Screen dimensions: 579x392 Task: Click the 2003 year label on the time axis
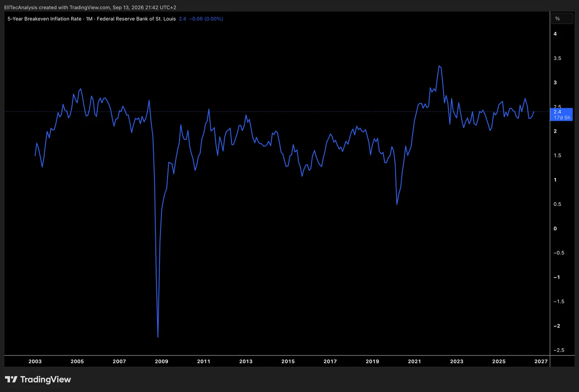[x=35, y=361]
